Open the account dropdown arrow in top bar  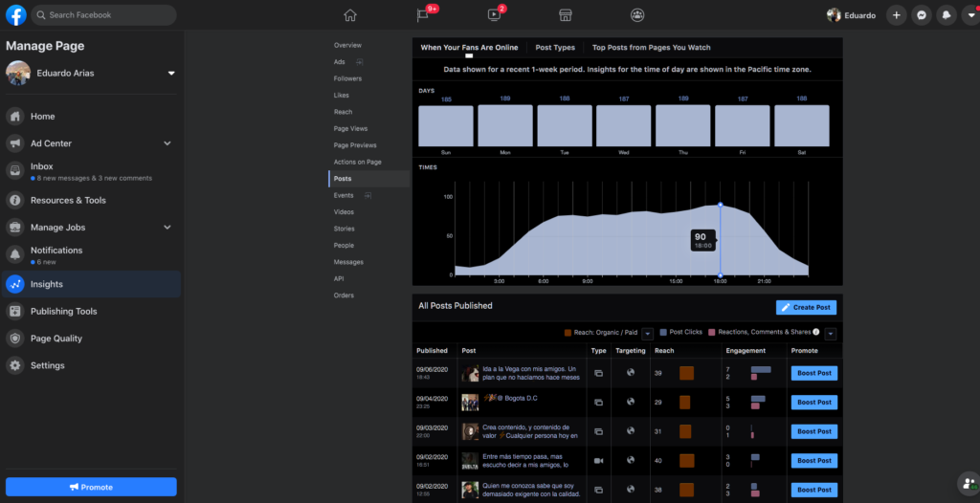pos(971,15)
